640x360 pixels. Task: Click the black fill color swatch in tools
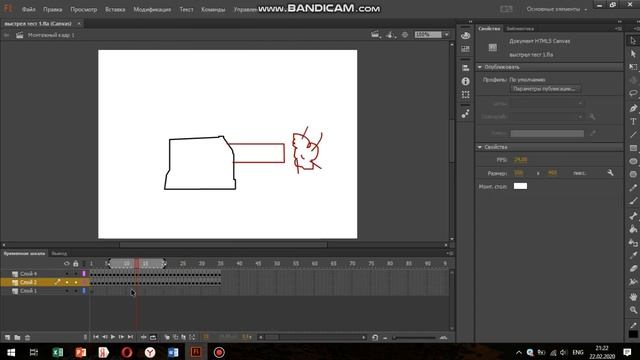(x=633, y=334)
